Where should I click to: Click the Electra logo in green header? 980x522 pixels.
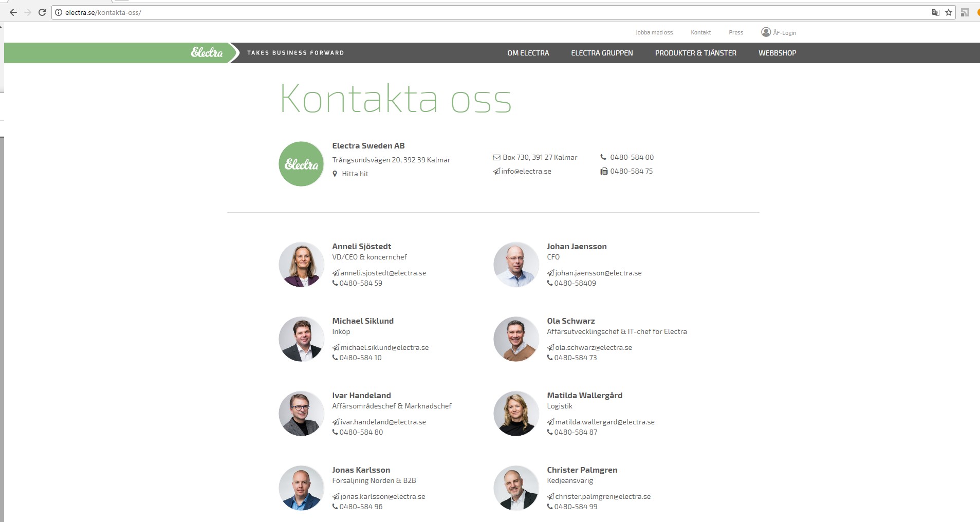click(207, 52)
